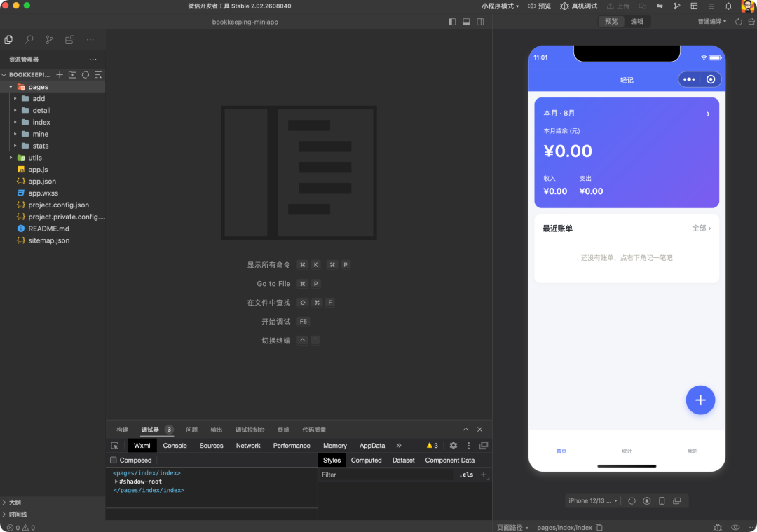The image size is (757, 532).
Task: Open the 普通编译 compile mode dropdown
Action: [x=712, y=22]
